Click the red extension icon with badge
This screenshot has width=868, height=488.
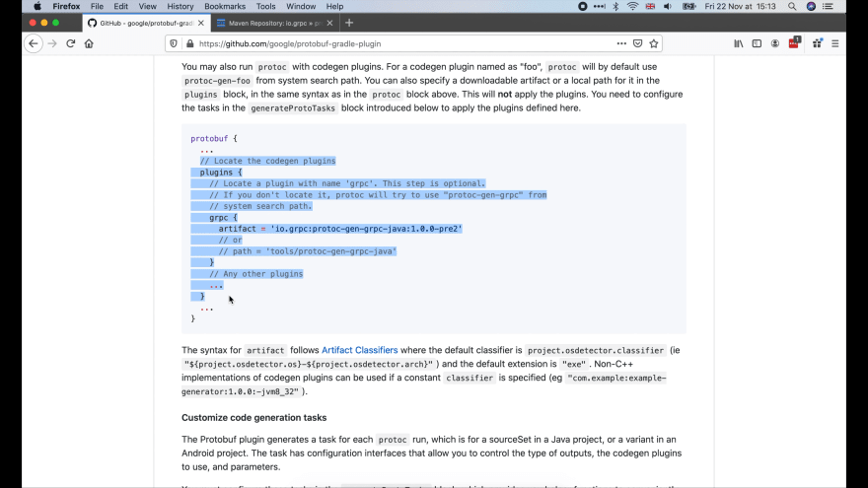(794, 43)
